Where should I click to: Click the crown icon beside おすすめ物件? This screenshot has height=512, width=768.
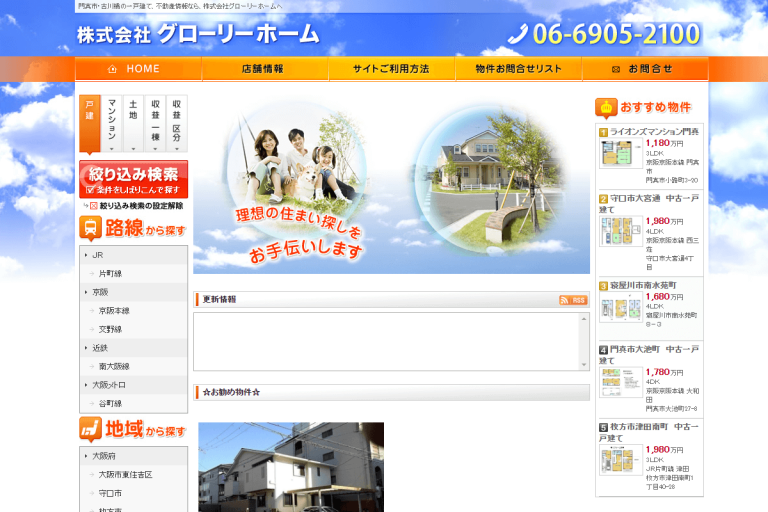point(606,108)
